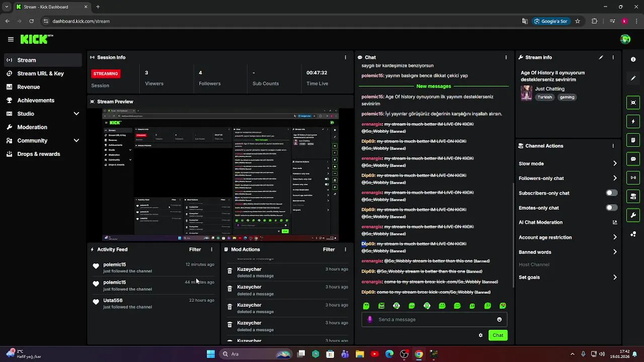Screen dimensions: 644x362
Task: Bookmark this page with star icon
Action: 578,21
